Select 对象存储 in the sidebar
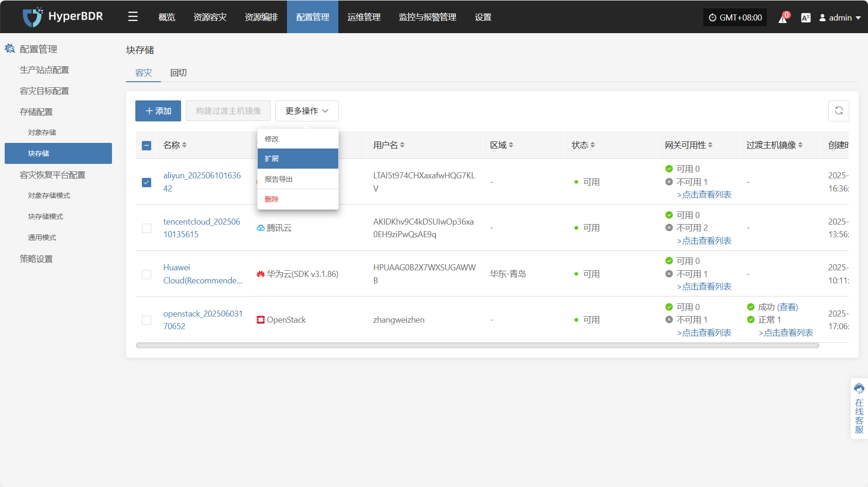Viewport: 868px width, 487px height. (42, 133)
